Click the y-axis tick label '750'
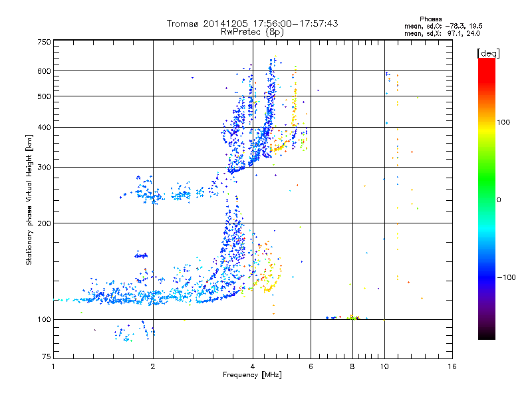 (45, 42)
